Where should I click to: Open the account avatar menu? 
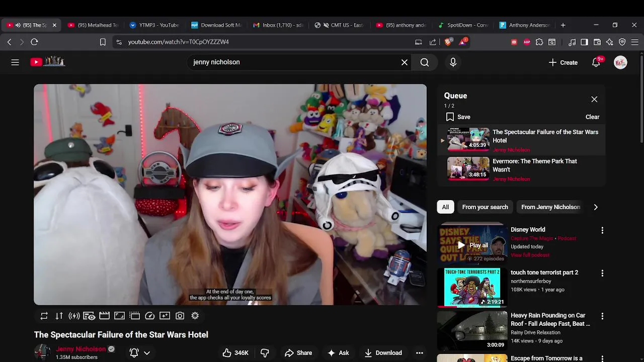coord(620,62)
